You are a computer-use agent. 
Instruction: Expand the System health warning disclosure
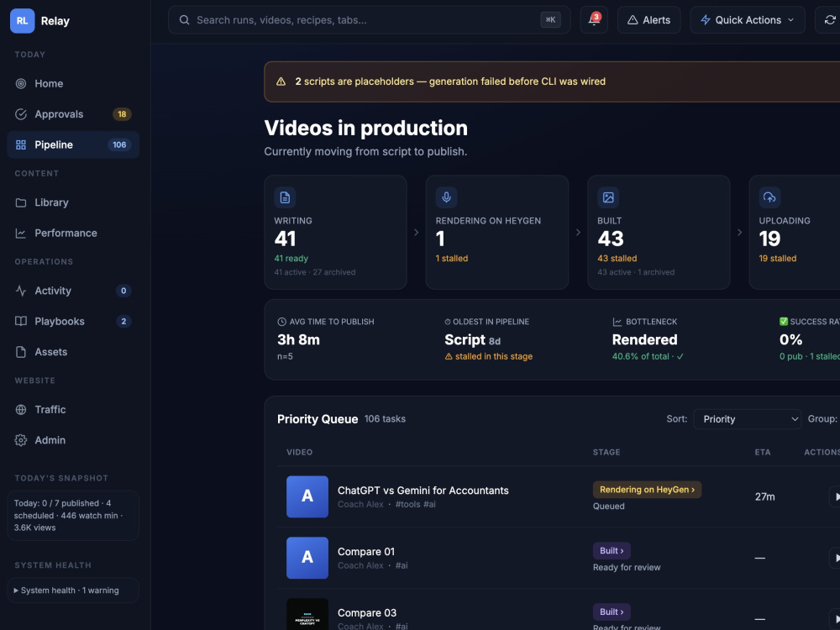(x=73, y=591)
